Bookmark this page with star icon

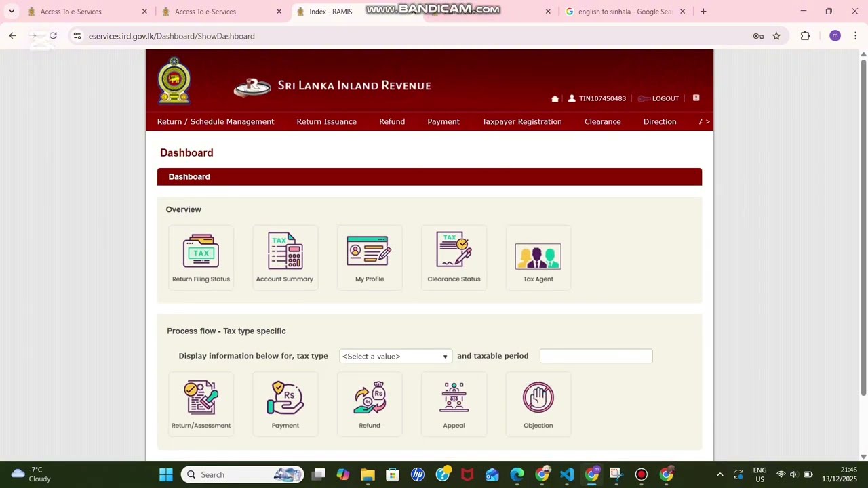coord(776,36)
